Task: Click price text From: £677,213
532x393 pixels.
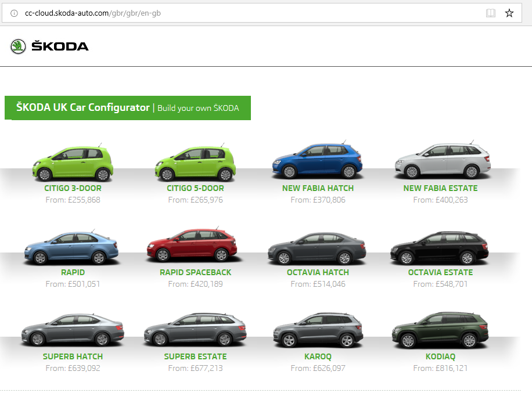Action: (195, 368)
